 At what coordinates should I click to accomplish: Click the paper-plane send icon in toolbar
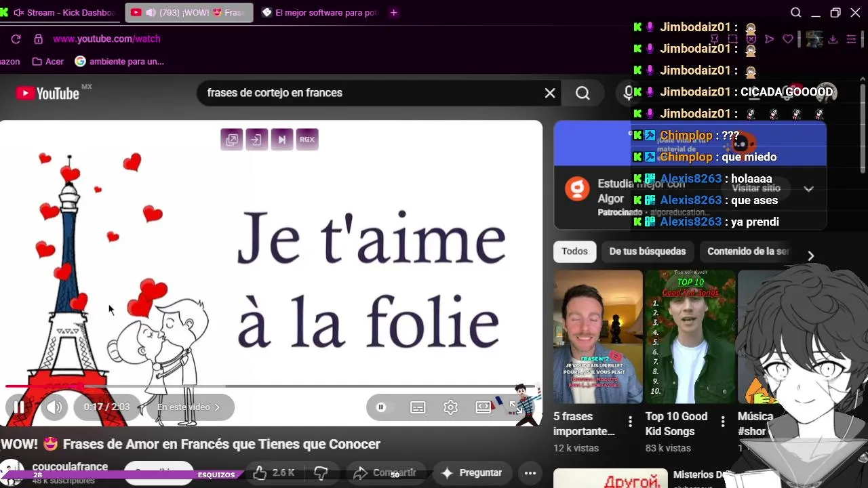point(769,39)
